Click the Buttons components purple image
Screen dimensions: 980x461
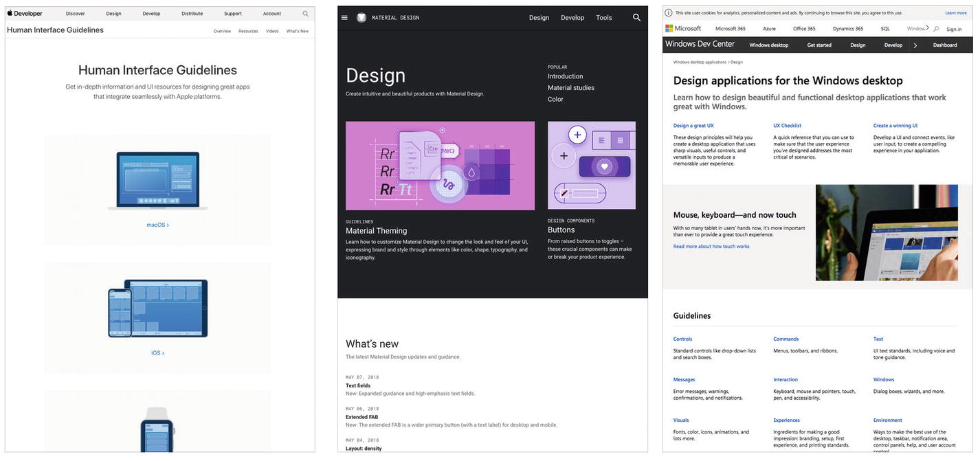pos(591,165)
